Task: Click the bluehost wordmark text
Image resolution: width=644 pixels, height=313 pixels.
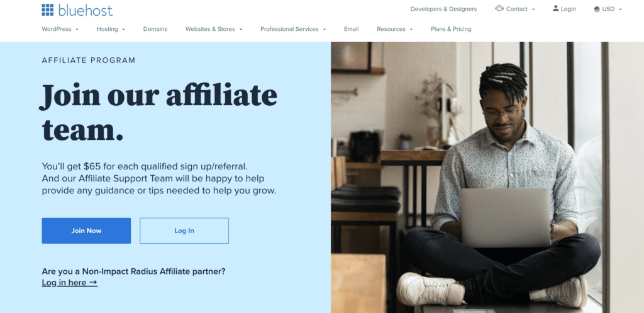Action: tap(86, 10)
